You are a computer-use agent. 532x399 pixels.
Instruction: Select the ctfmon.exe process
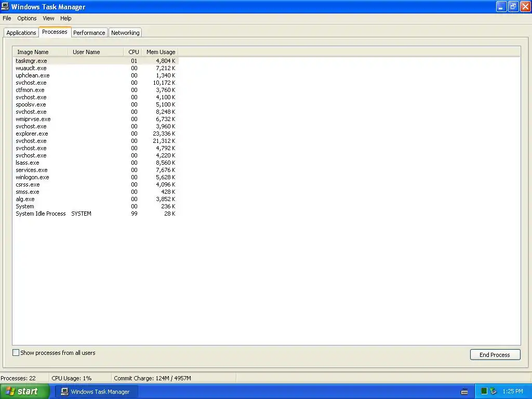pos(96,90)
